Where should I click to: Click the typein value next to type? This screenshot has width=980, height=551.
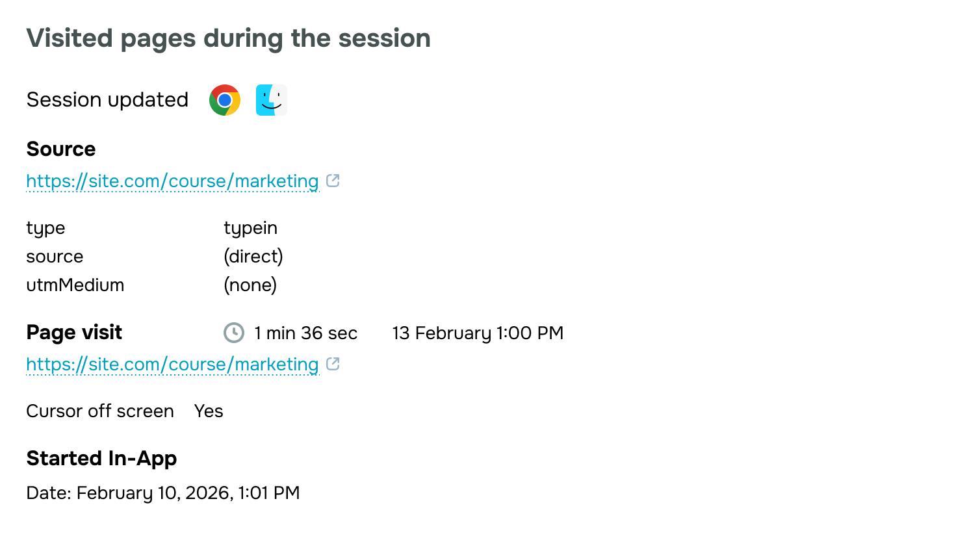click(250, 228)
